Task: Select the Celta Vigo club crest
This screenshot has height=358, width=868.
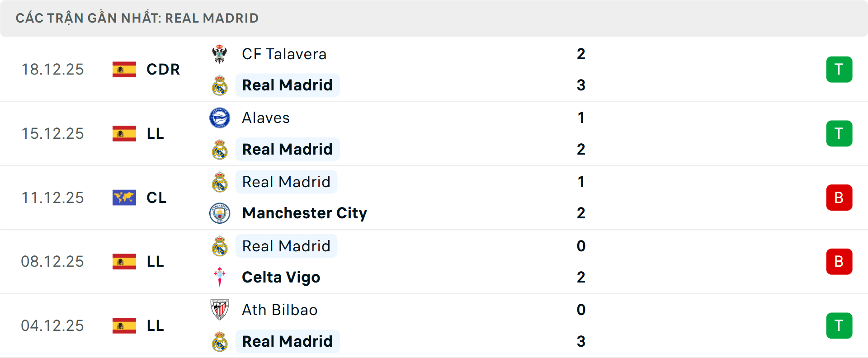Action: pos(220,277)
